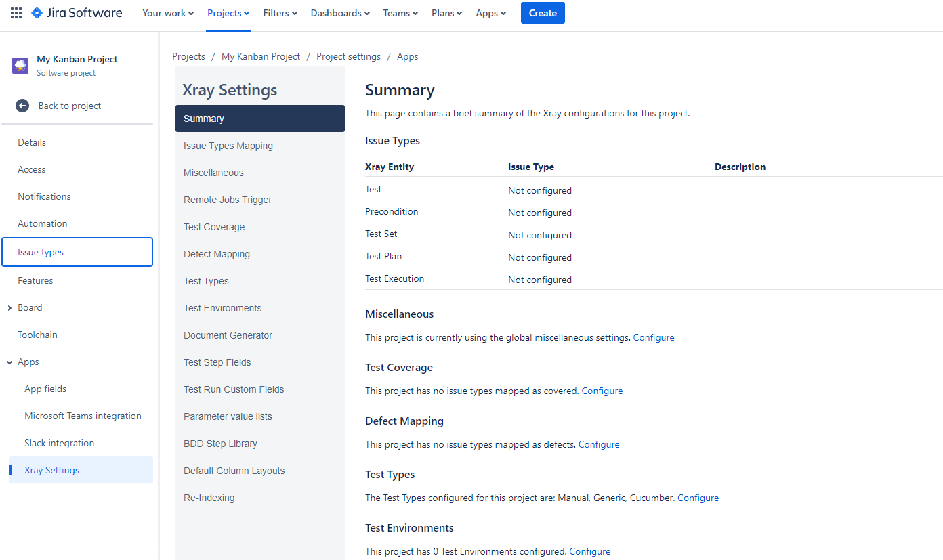Click the Test Plan entity row label
The image size is (943, 560).
pyautogui.click(x=383, y=256)
